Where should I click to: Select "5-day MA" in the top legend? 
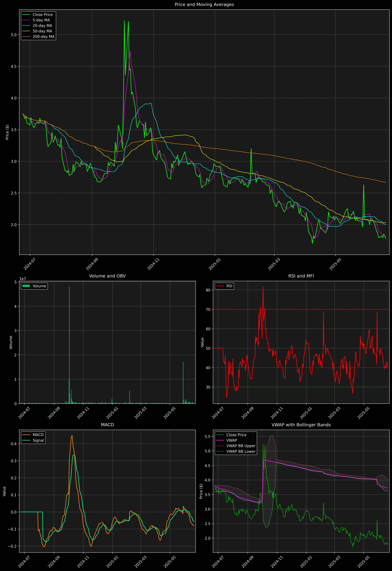(x=41, y=20)
